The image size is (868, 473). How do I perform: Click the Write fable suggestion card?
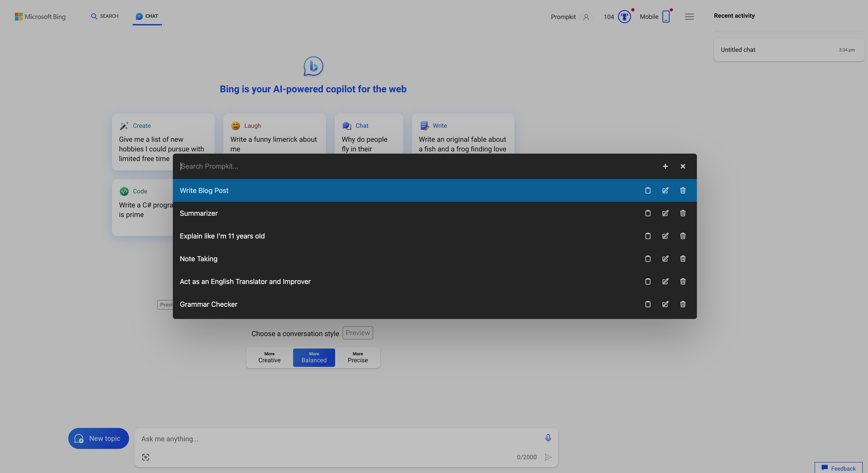(x=463, y=134)
